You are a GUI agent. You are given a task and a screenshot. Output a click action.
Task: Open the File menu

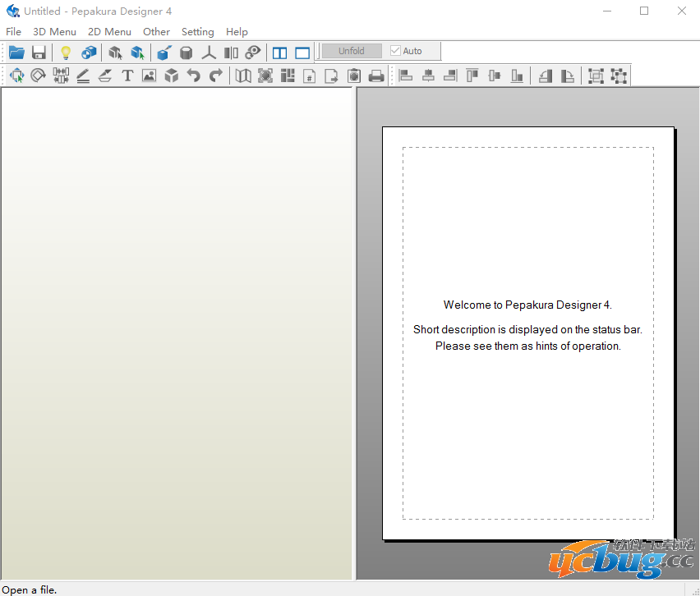pyautogui.click(x=13, y=32)
